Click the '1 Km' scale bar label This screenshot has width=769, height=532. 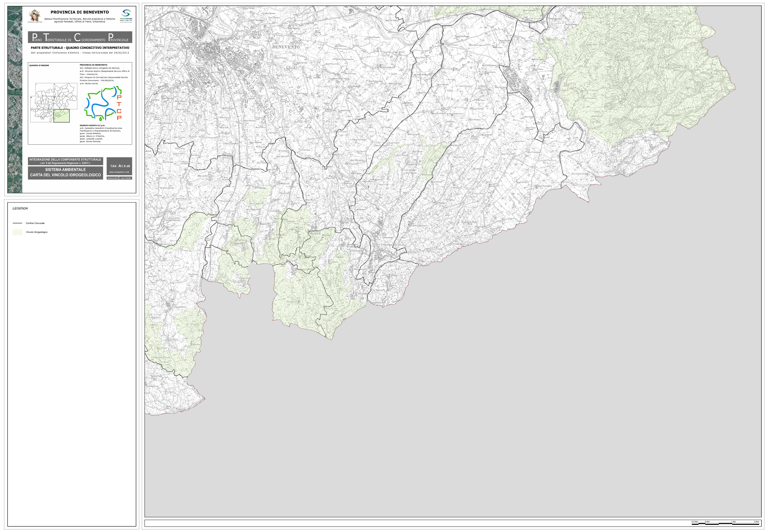[x=734, y=522]
